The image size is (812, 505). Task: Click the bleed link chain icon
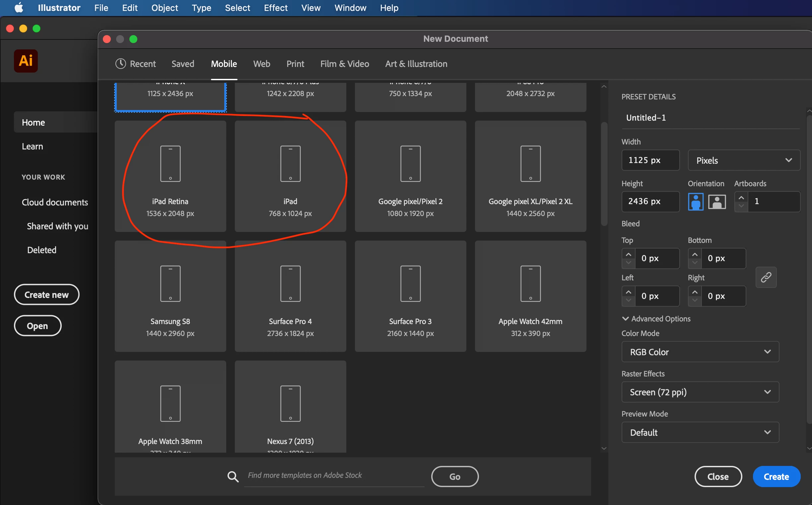coord(766,277)
